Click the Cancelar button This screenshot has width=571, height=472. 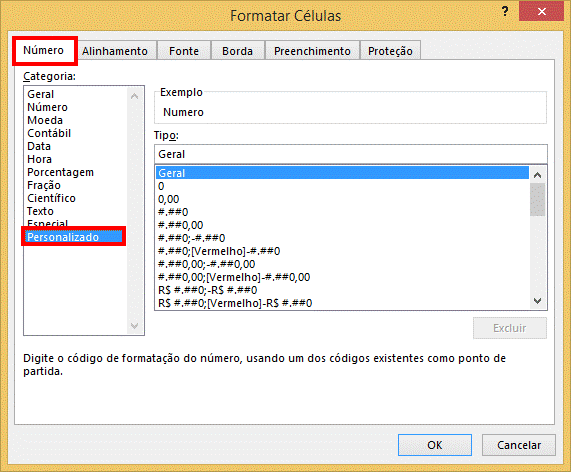pos(519,445)
